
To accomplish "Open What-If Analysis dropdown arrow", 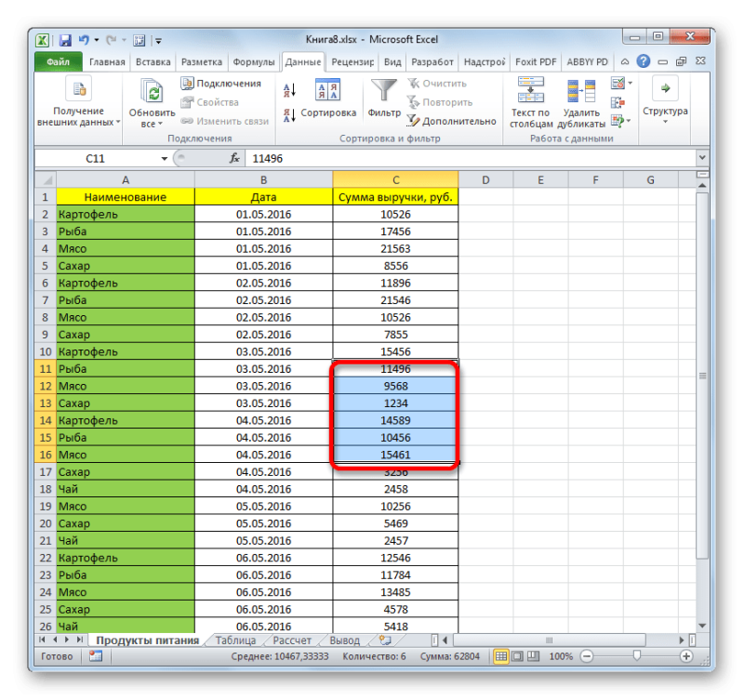I will (x=629, y=122).
